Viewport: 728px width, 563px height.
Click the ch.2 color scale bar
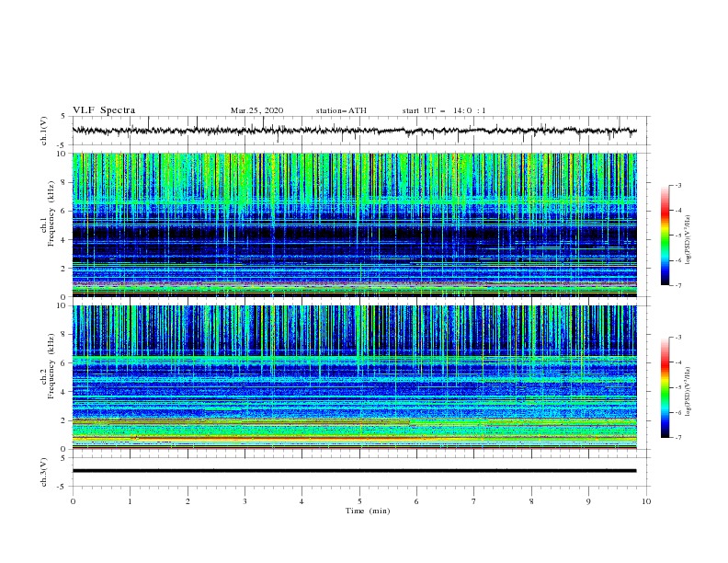click(665, 387)
